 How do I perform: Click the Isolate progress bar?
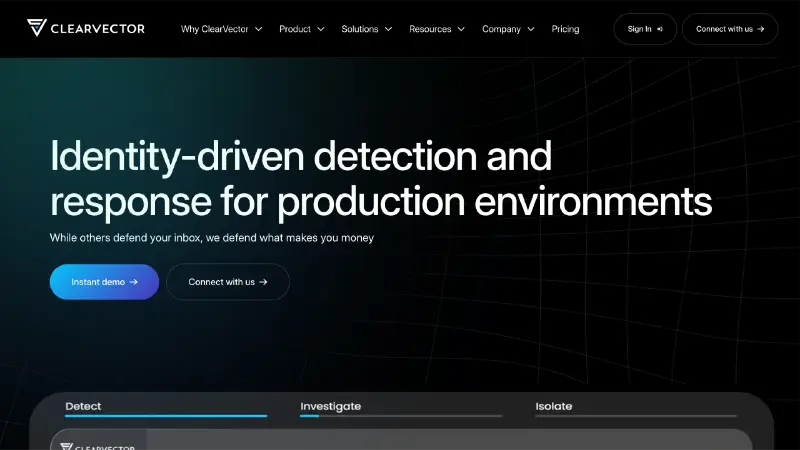[636, 416]
